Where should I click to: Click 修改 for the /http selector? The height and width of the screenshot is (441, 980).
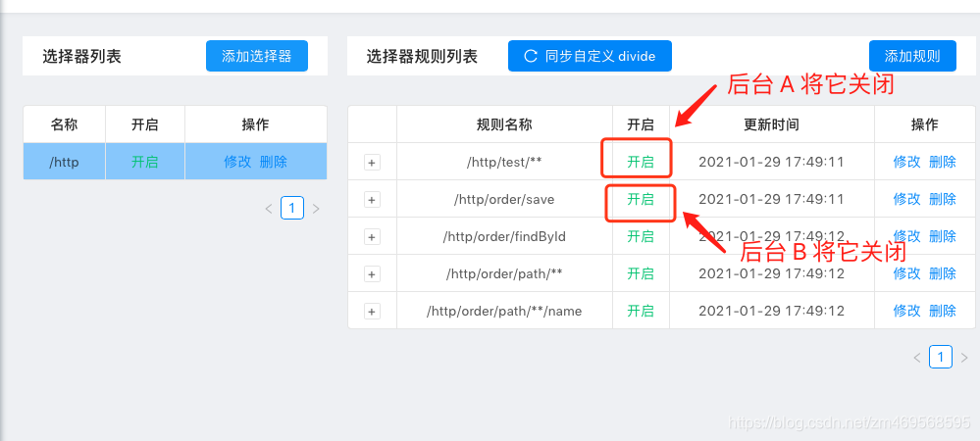click(237, 162)
